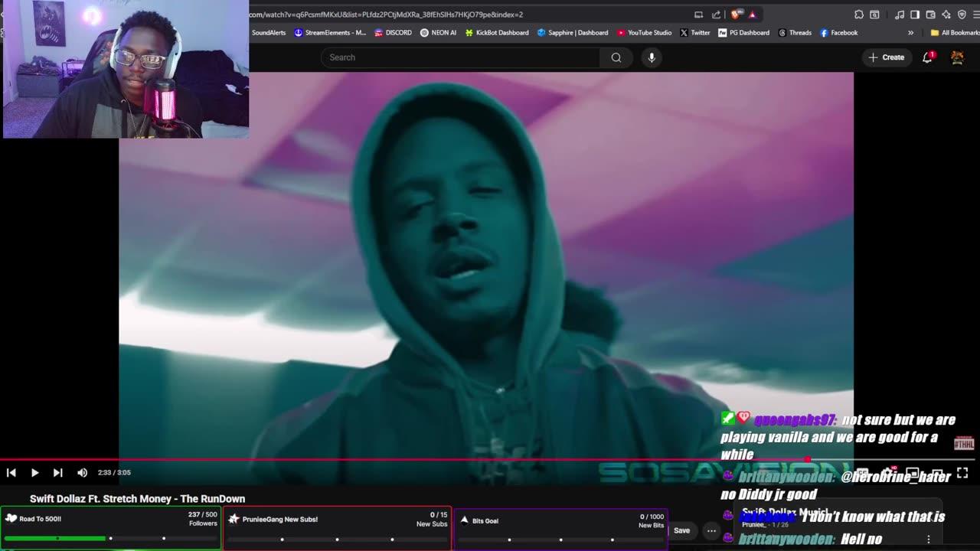Image resolution: width=980 pixels, height=551 pixels.
Task: Click the YouTube Search field
Action: pos(461,57)
